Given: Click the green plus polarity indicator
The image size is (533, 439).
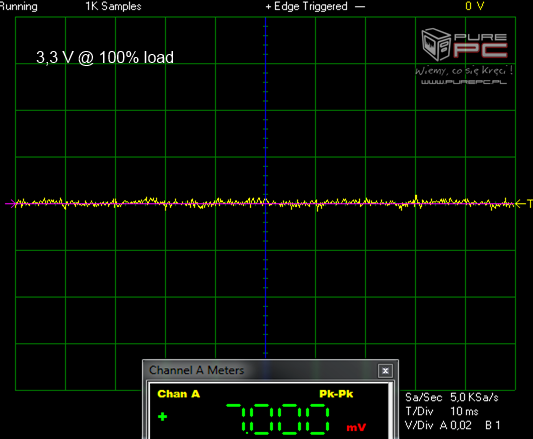Looking at the screenshot, I should [x=162, y=417].
